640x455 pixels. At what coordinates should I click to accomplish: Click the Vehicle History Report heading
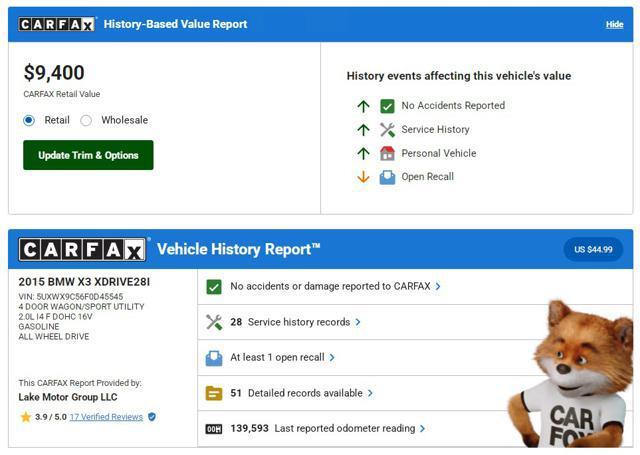coord(239,249)
